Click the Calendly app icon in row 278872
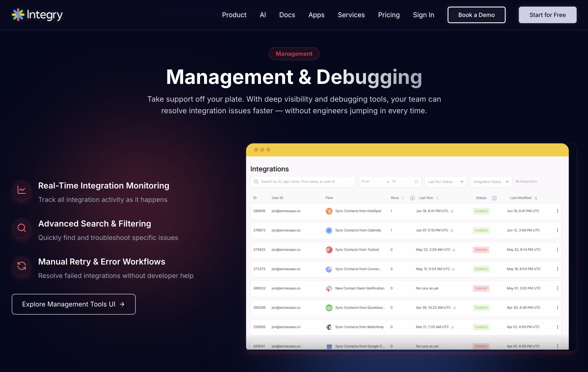The image size is (588, 372). click(329, 230)
